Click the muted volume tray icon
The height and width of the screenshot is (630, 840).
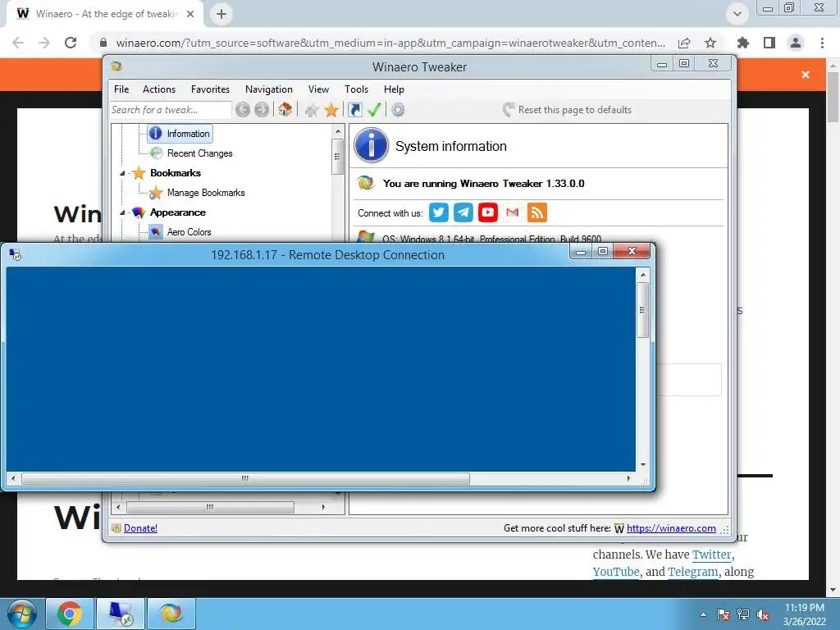tap(763, 614)
